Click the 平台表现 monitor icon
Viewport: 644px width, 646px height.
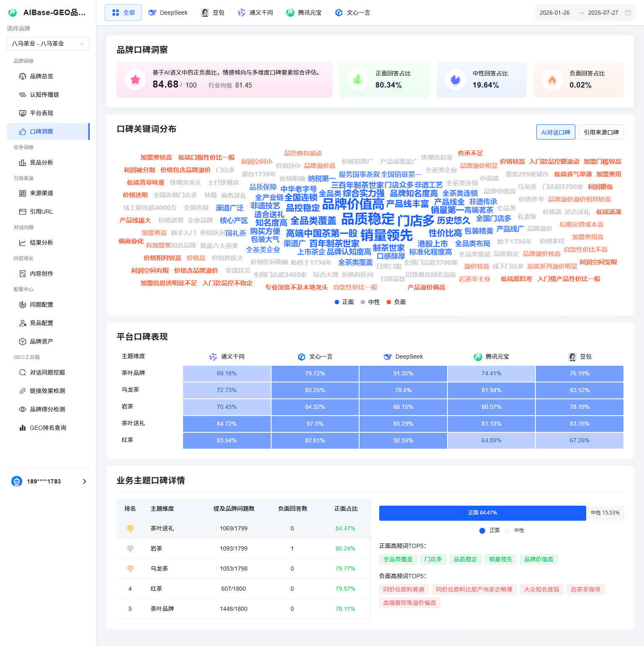point(23,113)
